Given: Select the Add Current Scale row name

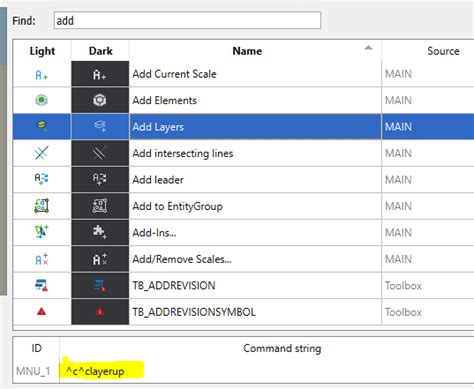Looking at the screenshot, I should (174, 74).
